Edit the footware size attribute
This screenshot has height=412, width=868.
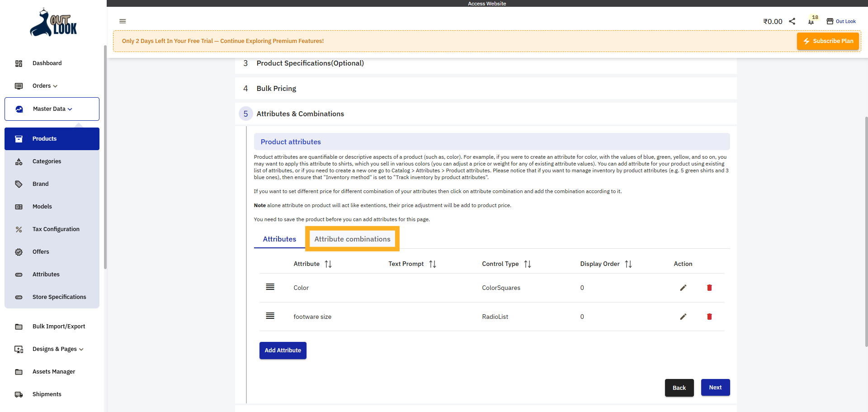(683, 317)
